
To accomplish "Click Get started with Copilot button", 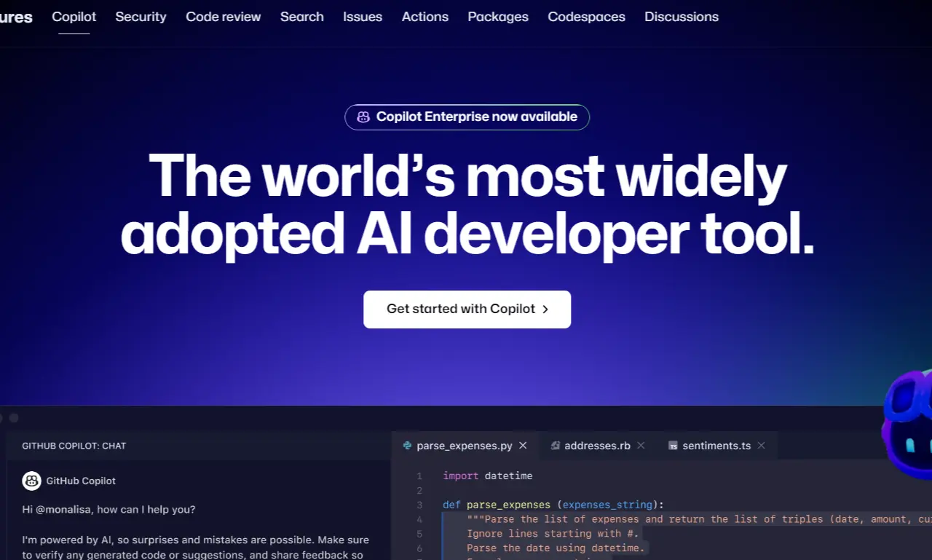I will (467, 309).
